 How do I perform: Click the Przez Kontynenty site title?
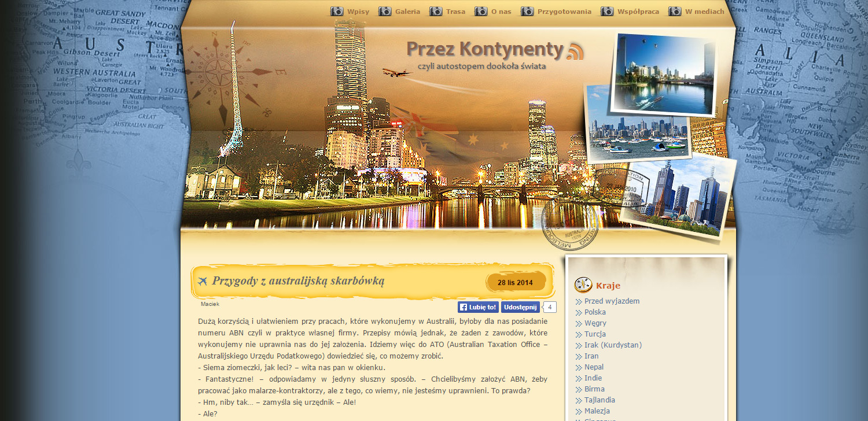[x=485, y=49]
